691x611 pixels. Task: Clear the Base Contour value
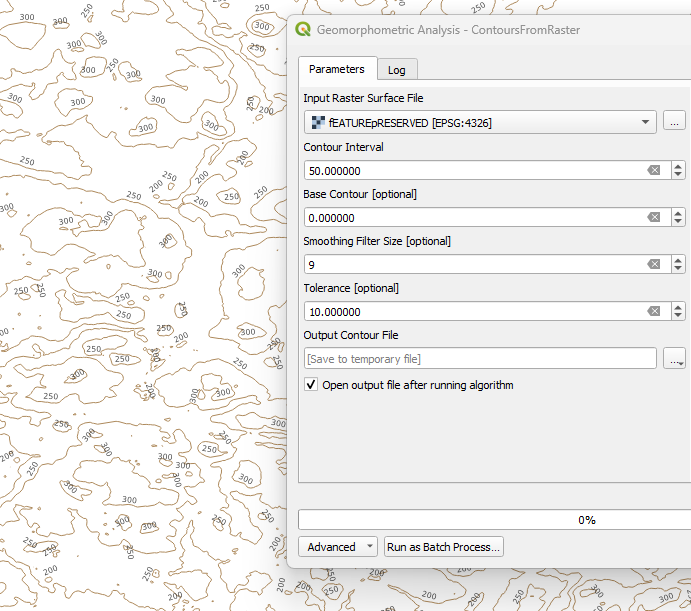point(653,218)
